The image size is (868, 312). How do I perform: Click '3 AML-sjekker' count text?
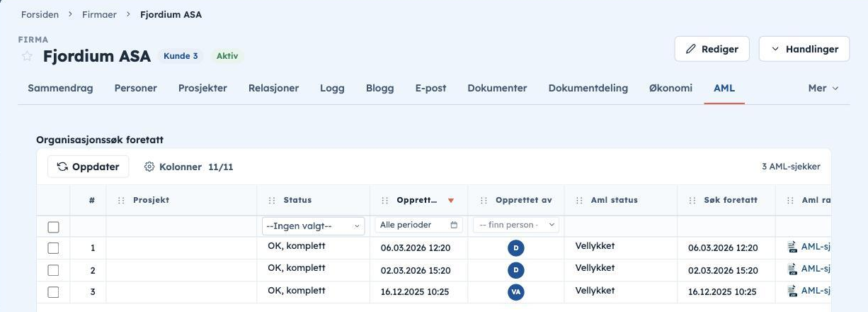coord(791,167)
